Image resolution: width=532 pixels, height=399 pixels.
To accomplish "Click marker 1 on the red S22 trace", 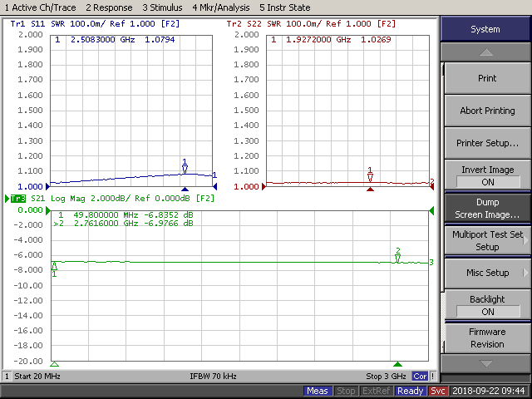I will point(370,175).
